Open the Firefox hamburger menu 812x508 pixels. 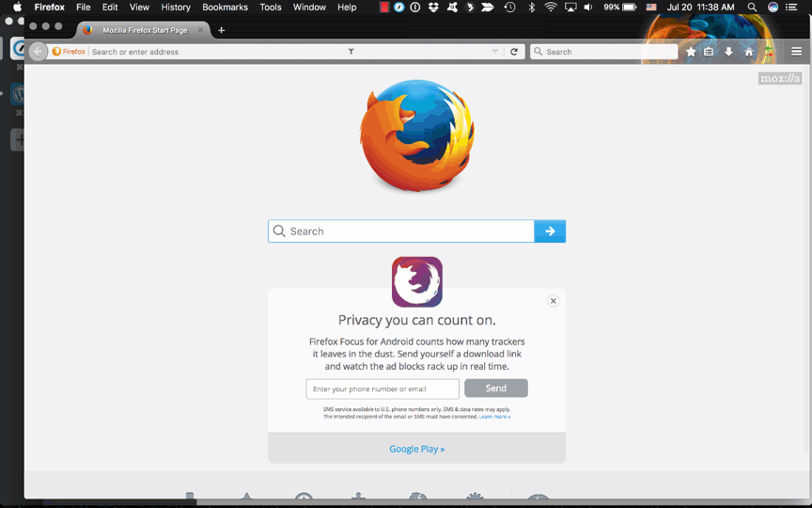tap(796, 52)
